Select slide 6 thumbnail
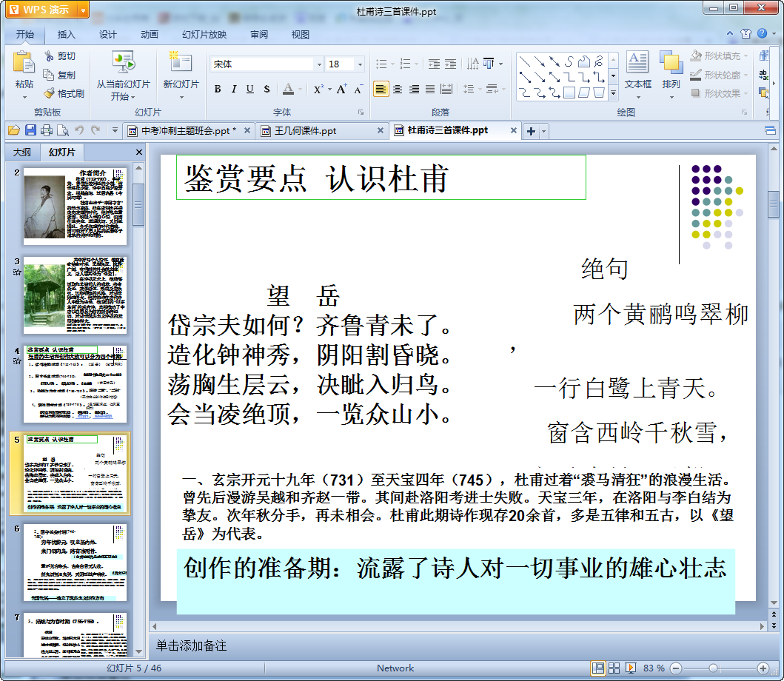 (75, 562)
